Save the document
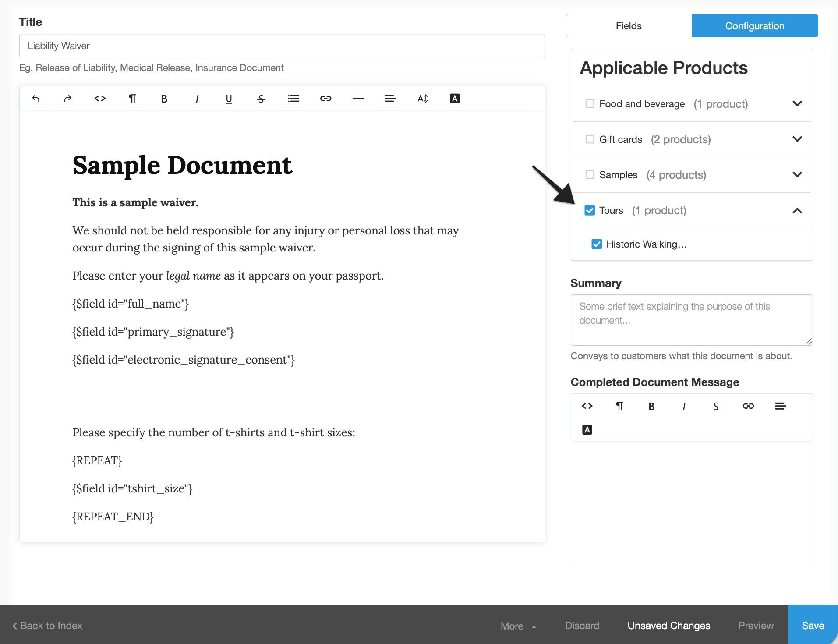838x644 pixels. 813,625
